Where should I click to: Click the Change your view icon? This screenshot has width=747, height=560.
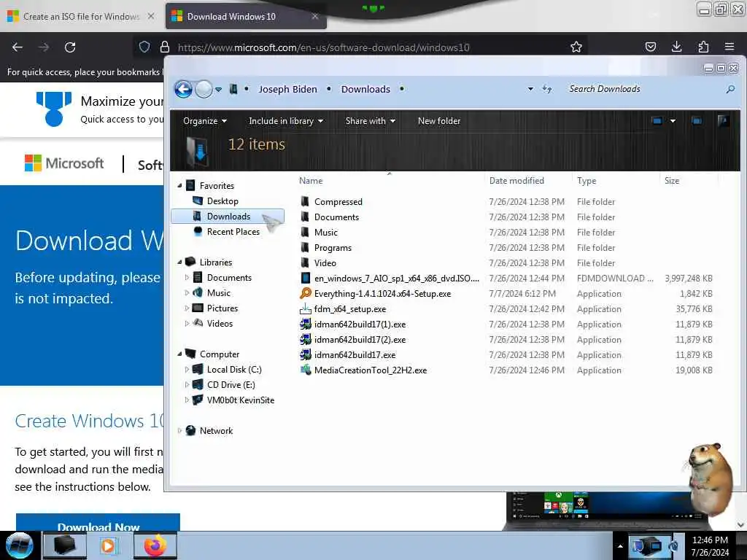coord(657,121)
